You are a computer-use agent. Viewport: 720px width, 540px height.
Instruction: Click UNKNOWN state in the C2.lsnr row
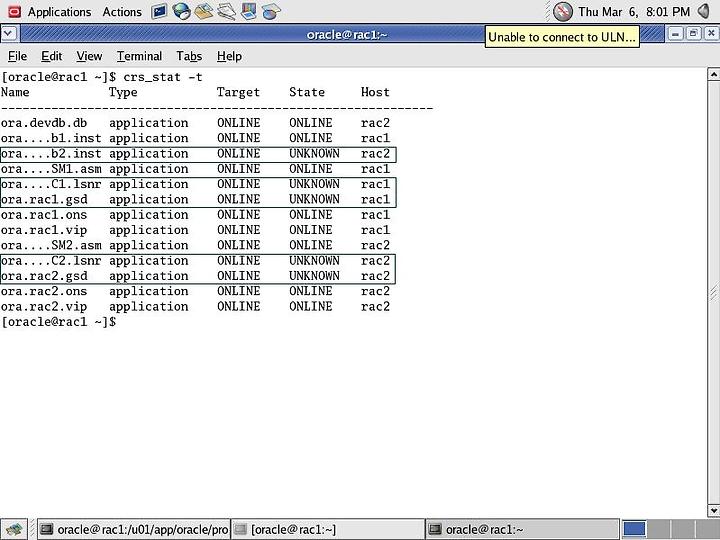tap(314, 261)
